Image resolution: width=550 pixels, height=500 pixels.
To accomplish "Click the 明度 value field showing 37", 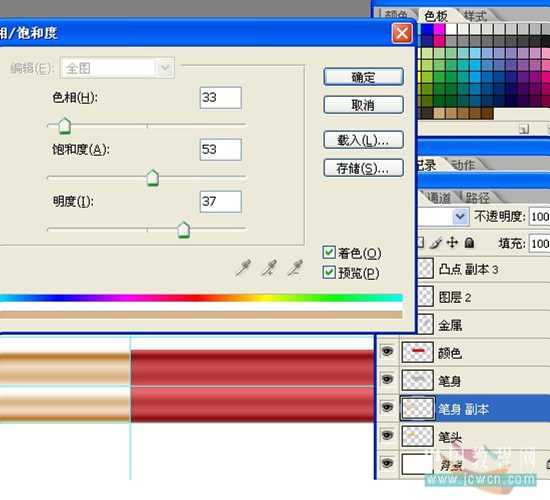I will pos(221,201).
